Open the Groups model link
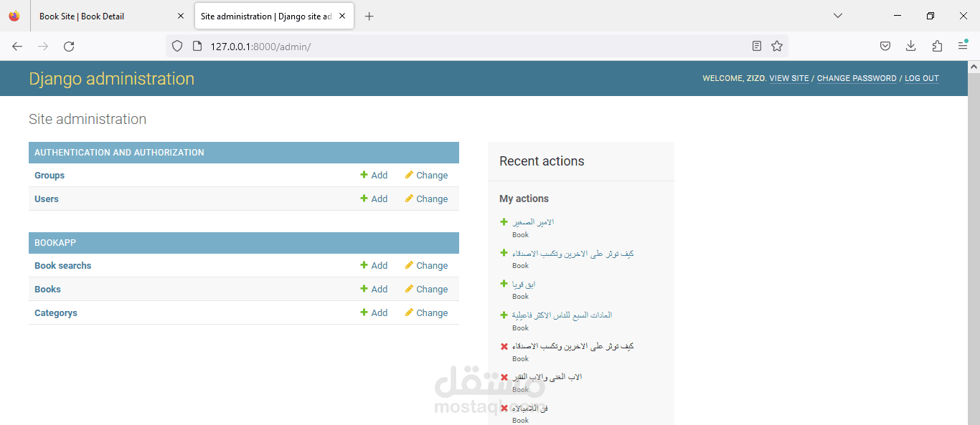 pyautogui.click(x=50, y=176)
